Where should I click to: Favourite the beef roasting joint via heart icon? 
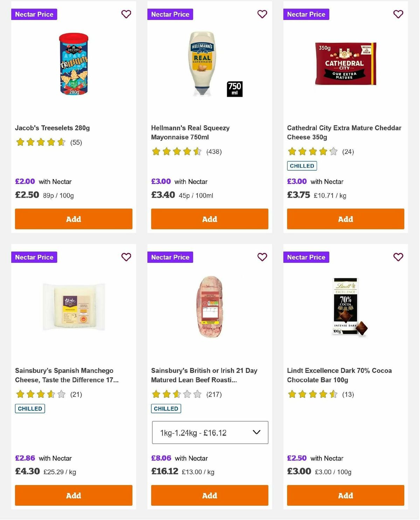262,257
